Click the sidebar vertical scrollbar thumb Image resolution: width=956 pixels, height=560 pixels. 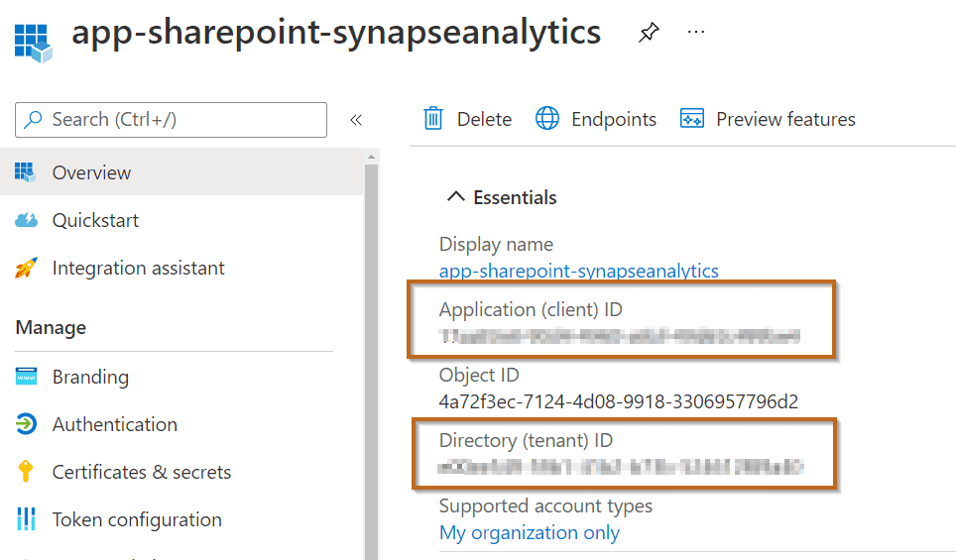[x=371, y=360]
